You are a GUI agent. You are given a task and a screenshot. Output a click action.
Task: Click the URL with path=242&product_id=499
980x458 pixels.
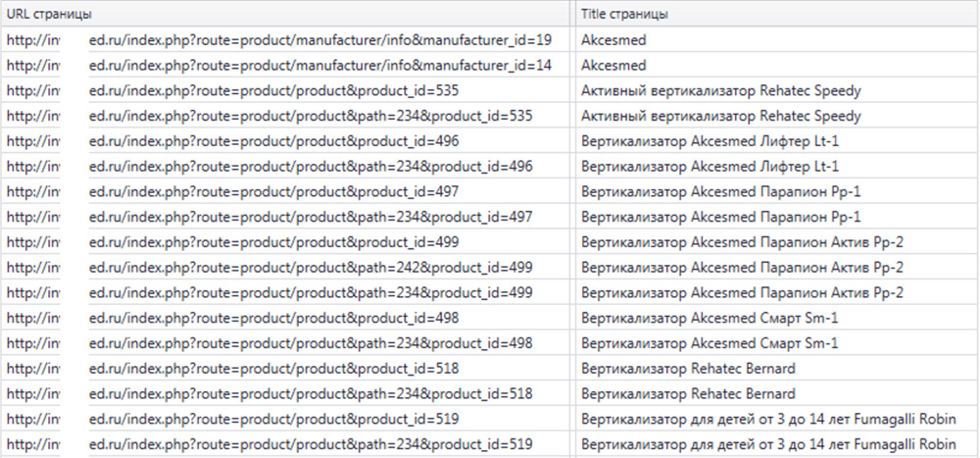[311, 268]
